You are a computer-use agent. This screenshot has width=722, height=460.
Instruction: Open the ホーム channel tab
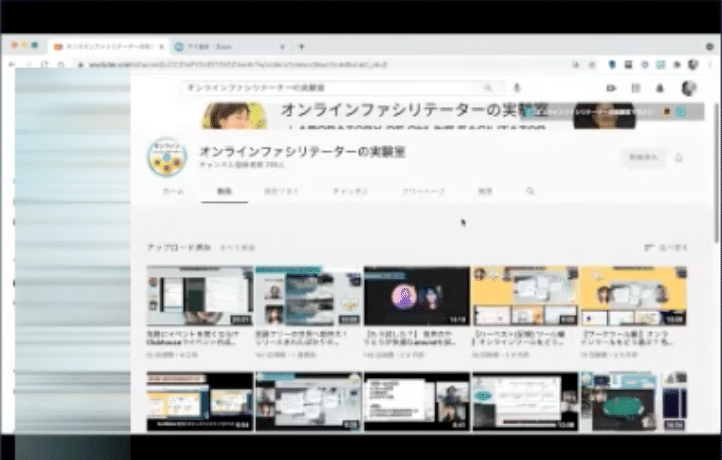[174, 191]
